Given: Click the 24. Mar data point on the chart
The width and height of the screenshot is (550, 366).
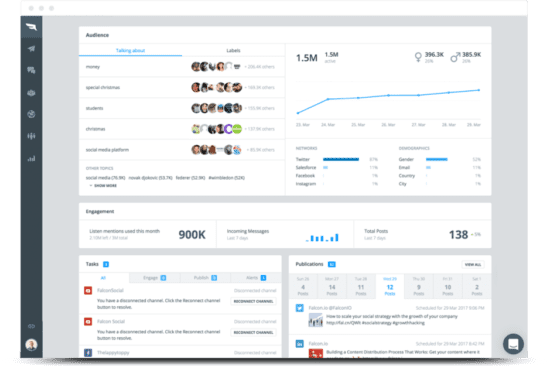Looking at the screenshot, I should [x=328, y=99].
